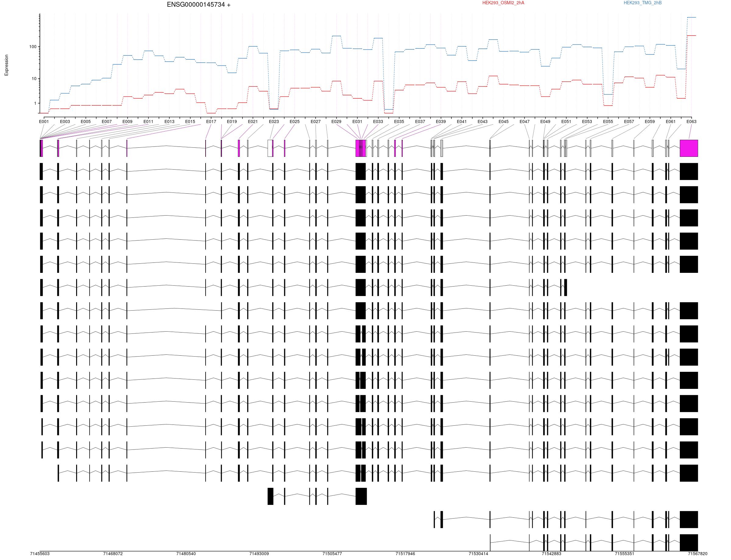The image size is (731, 560).
Task: Select exon label E009
Action: click(x=127, y=122)
